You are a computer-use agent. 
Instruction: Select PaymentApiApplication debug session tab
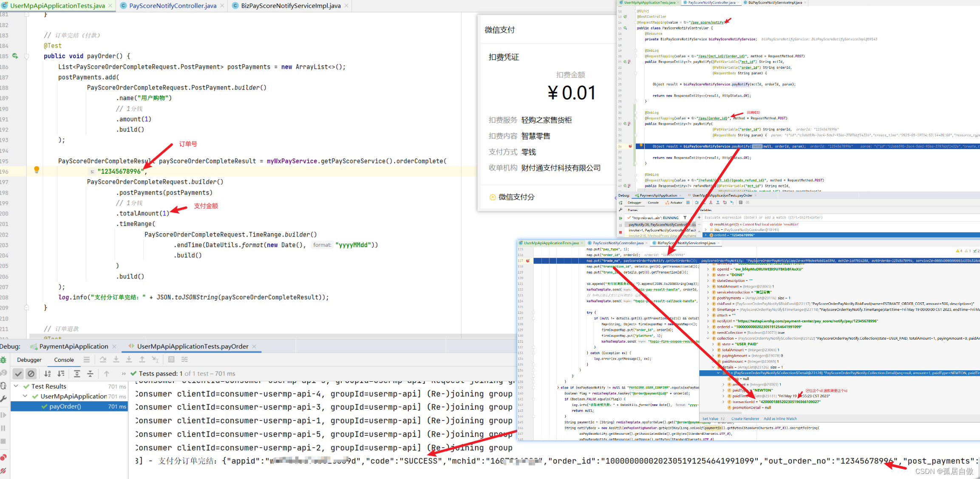(x=74, y=347)
